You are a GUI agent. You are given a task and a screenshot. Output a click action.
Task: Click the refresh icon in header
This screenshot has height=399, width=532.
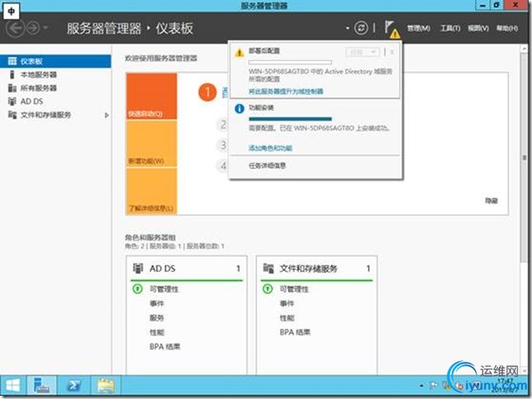(361, 28)
